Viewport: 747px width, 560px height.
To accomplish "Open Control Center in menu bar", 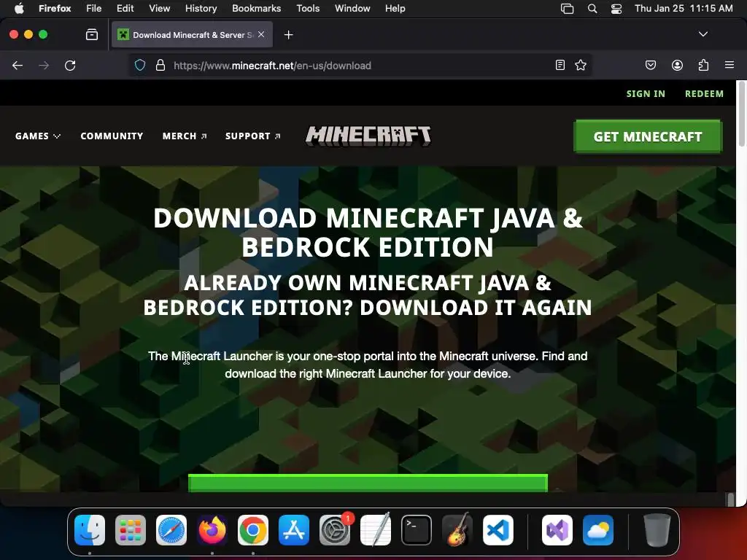I will click(x=616, y=9).
